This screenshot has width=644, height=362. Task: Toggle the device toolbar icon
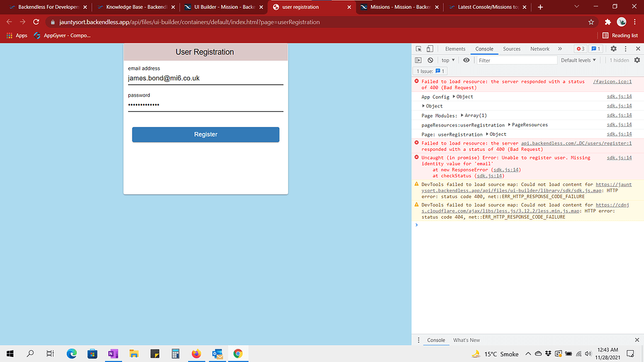click(430, 48)
